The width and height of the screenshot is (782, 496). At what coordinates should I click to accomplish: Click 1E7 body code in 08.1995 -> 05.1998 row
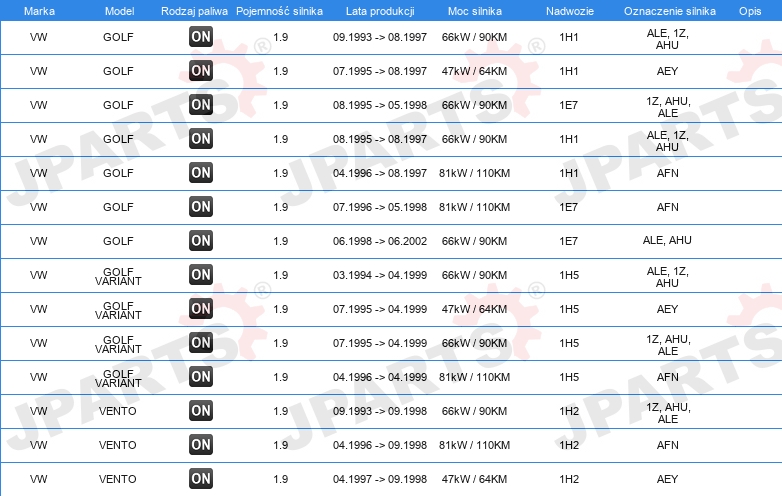[x=569, y=105]
